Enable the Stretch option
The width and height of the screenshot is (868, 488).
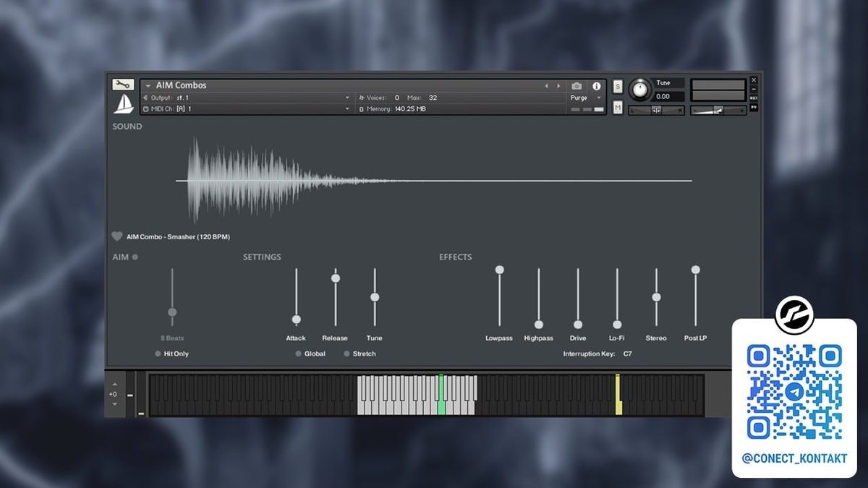pyautogui.click(x=346, y=354)
